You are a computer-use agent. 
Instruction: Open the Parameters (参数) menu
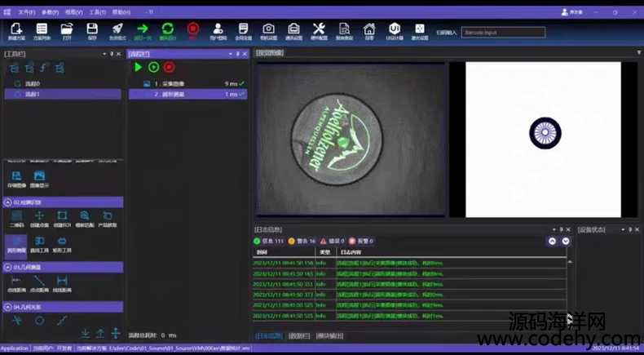coord(50,12)
